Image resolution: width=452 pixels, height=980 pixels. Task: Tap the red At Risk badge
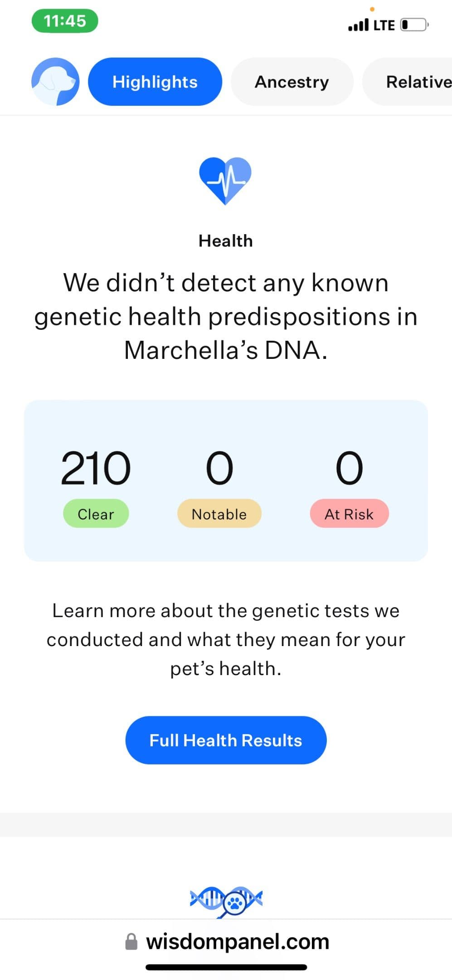click(x=349, y=514)
